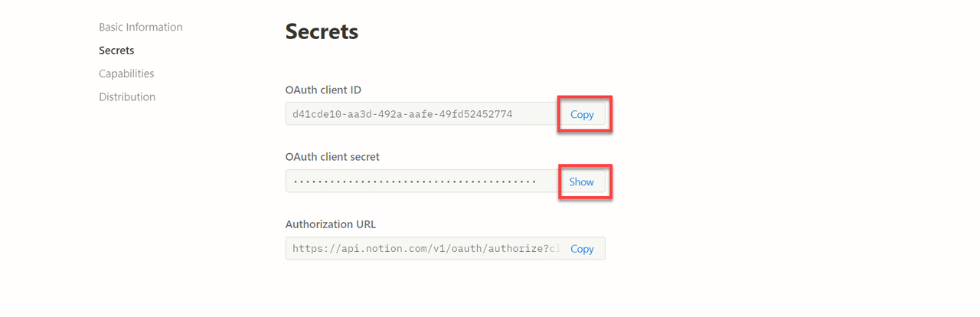Select Secrets in the sidebar
Screen dimensions: 980x317
pyautogui.click(x=116, y=51)
